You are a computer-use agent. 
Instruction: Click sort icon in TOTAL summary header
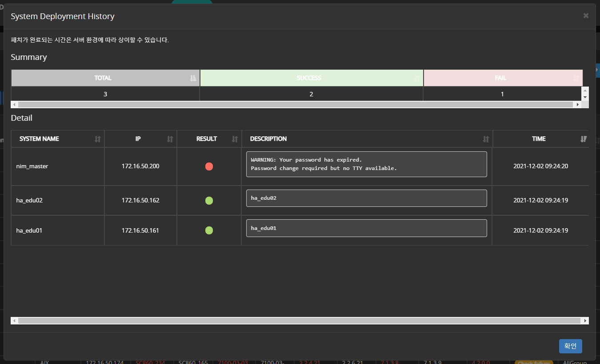pos(192,78)
